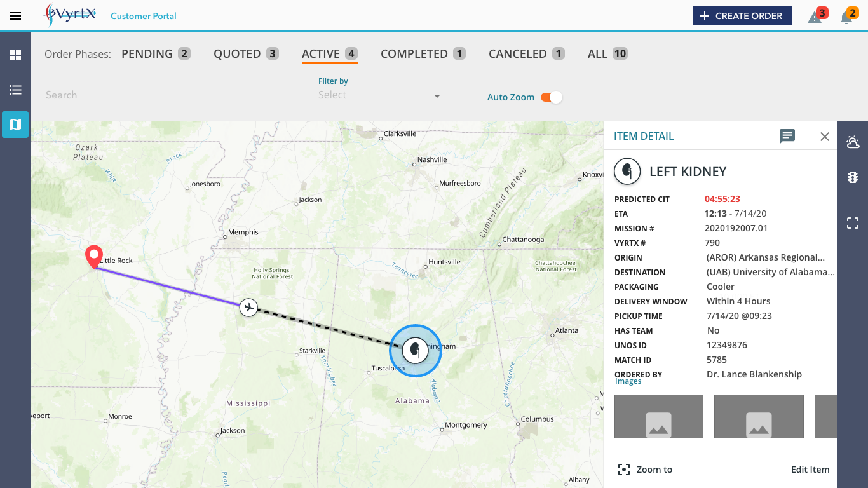Click the Search input field
This screenshot has width=868, height=488.
(x=161, y=95)
